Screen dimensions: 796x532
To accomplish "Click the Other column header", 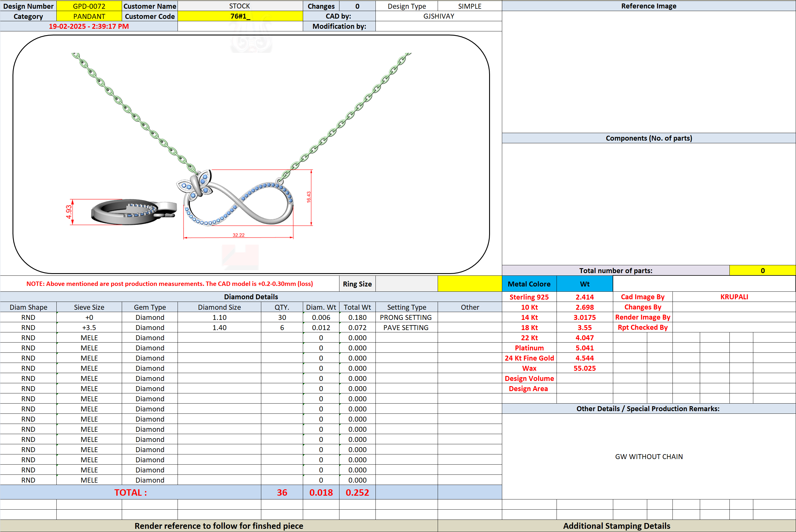I will pyautogui.click(x=470, y=307).
